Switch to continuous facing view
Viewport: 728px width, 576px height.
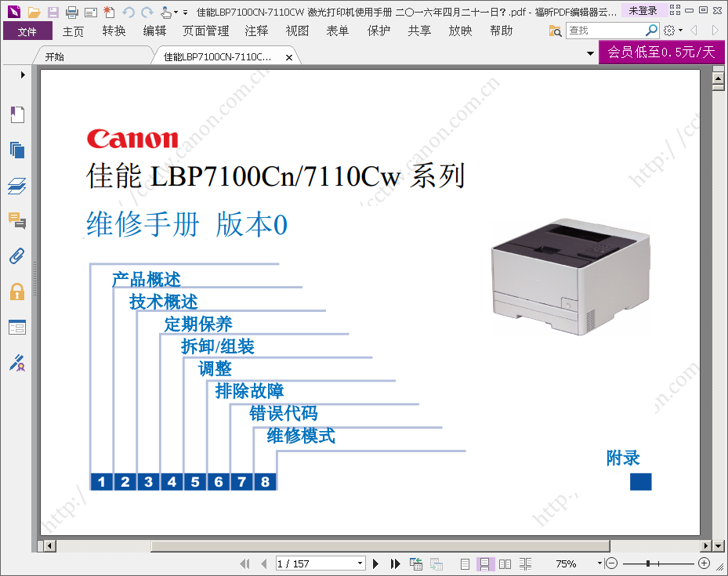point(525,564)
